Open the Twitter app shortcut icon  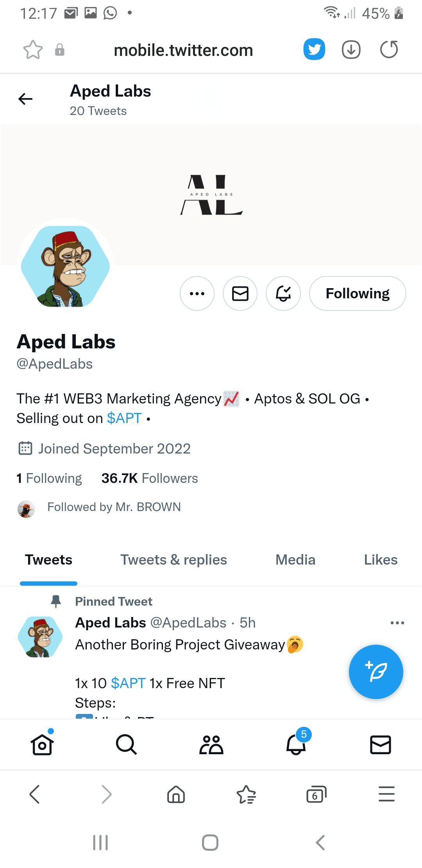click(x=314, y=49)
